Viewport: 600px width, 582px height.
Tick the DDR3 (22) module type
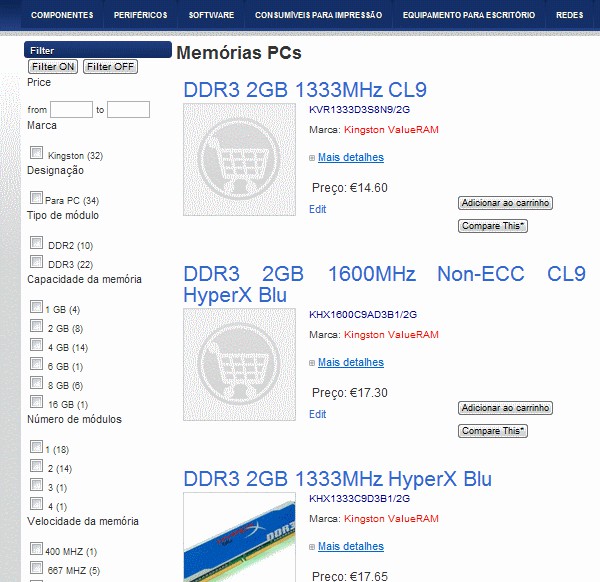click(x=36, y=261)
